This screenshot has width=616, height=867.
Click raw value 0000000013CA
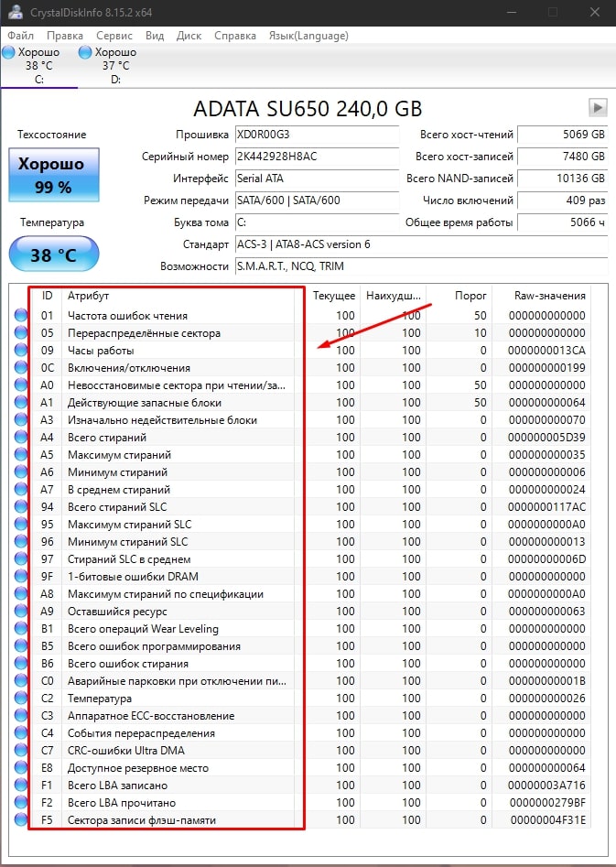tap(546, 351)
